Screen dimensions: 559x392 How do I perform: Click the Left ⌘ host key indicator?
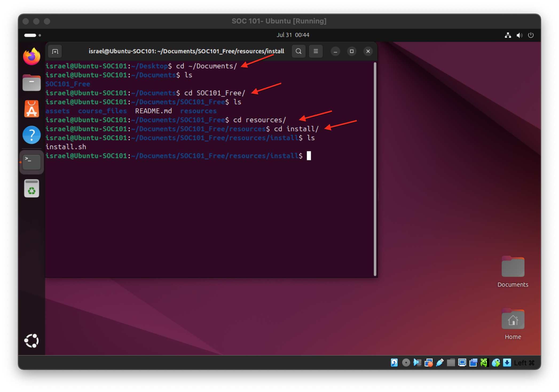[524, 363]
